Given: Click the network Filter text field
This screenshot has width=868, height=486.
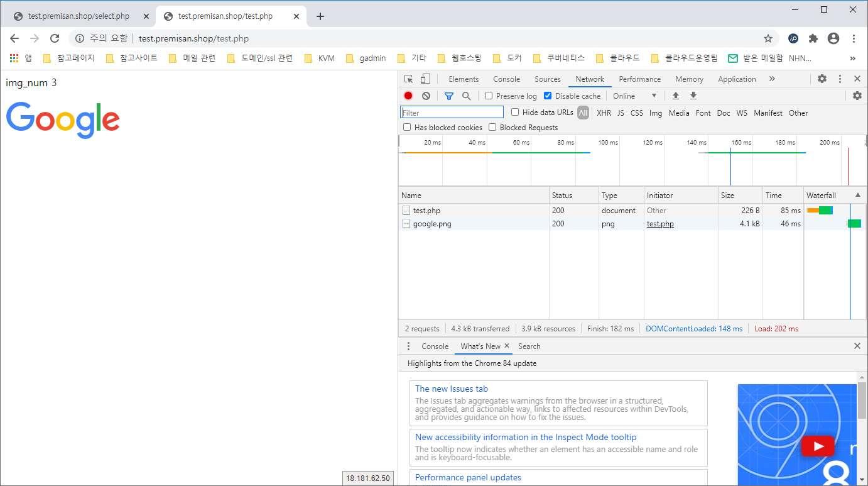Looking at the screenshot, I should click(x=452, y=113).
